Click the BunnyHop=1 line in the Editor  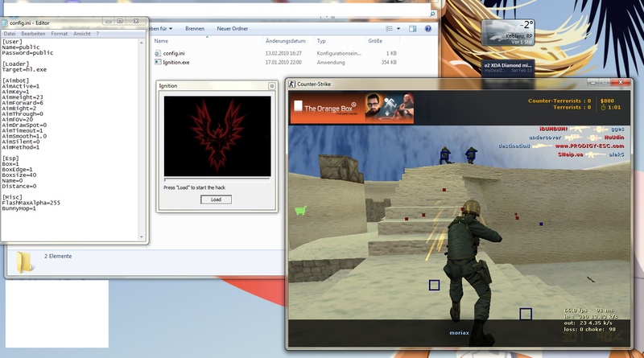19,208
